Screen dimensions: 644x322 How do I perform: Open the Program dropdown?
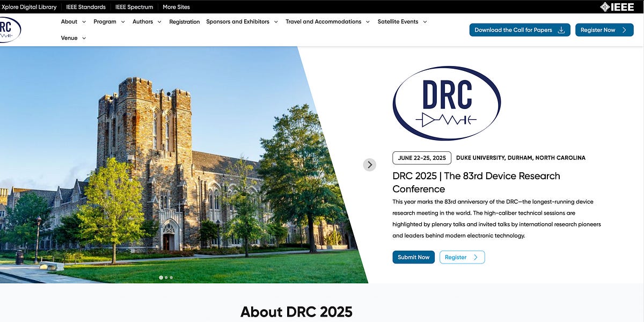click(105, 21)
